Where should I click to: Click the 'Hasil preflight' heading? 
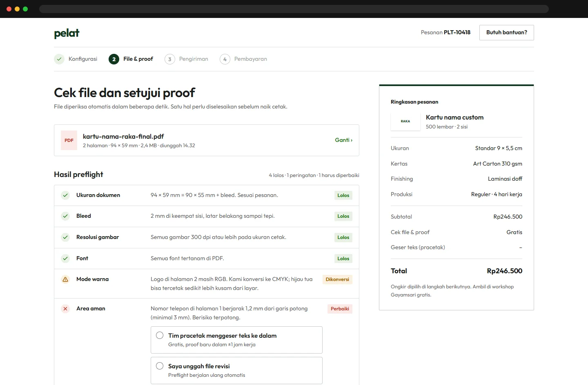[x=78, y=175]
